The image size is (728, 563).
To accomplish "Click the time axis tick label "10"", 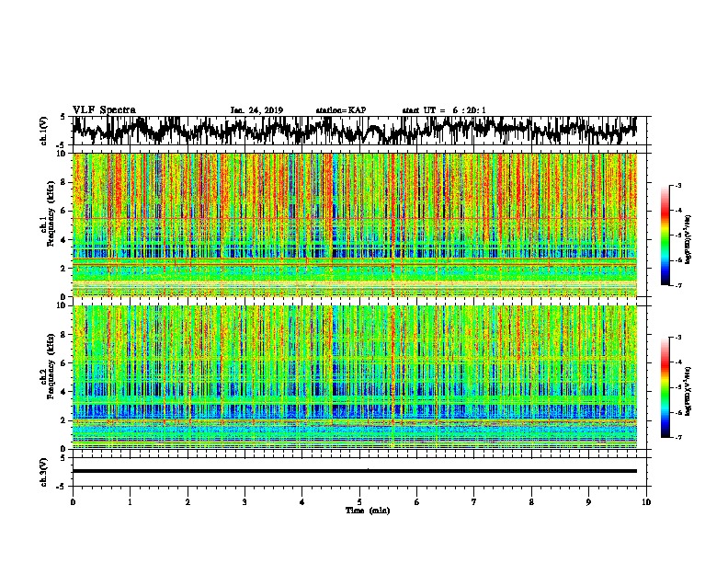I will (x=646, y=502).
